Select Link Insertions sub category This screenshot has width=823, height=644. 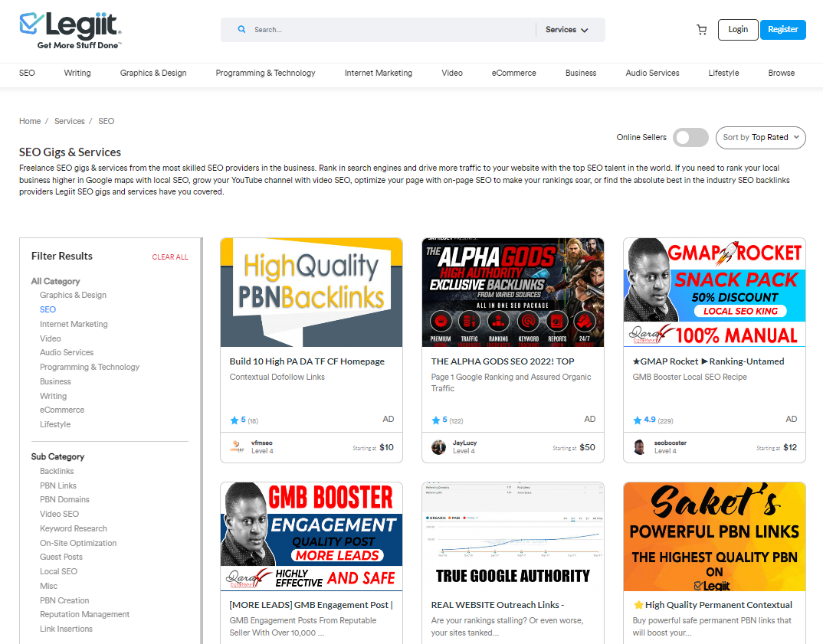click(66, 629)
